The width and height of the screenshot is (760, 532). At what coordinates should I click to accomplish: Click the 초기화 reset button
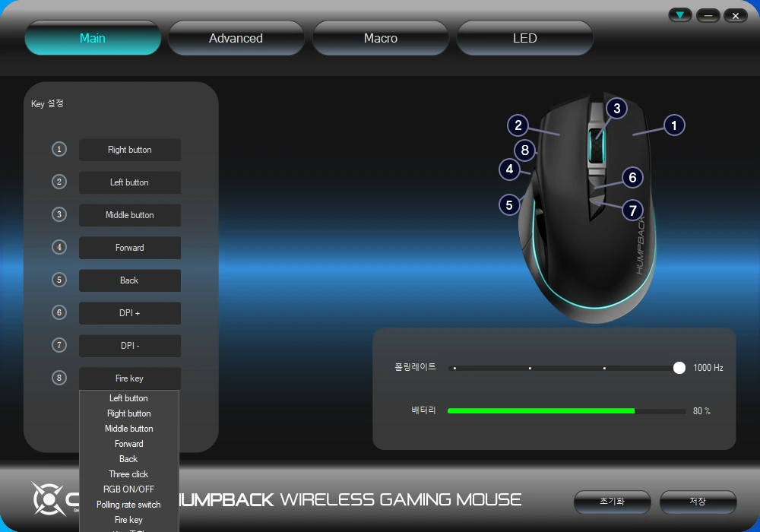pyautogui.click(x=612, y=502)
